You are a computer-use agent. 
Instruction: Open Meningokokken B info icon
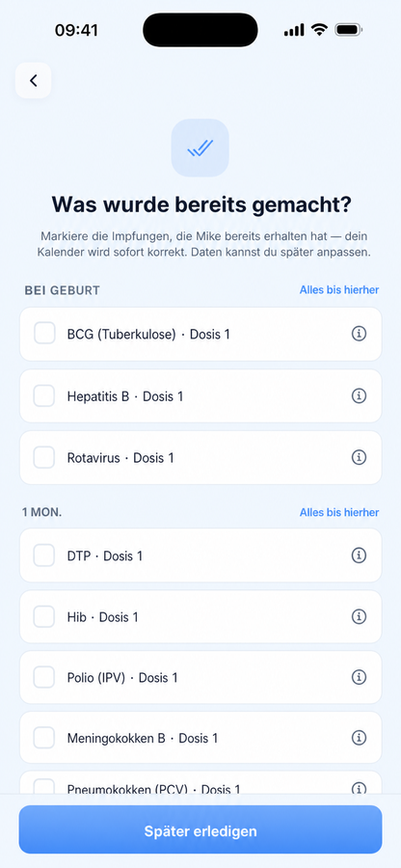[359, 738]
